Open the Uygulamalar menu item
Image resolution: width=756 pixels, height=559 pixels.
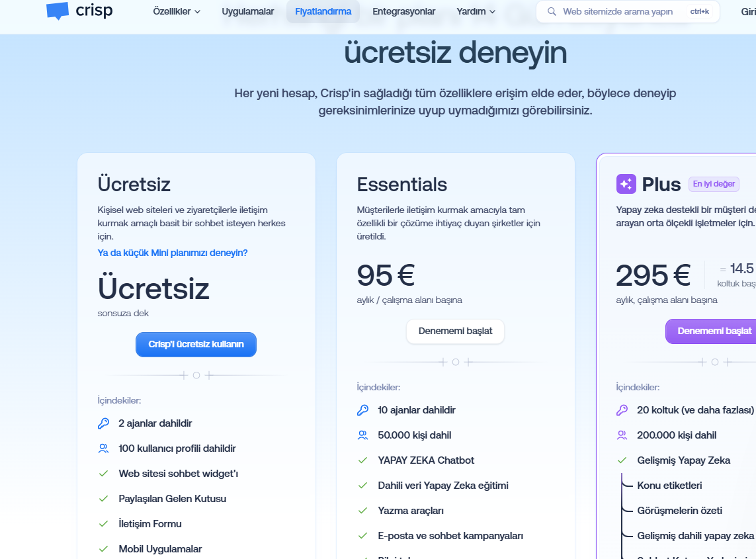tap(248, 11)
